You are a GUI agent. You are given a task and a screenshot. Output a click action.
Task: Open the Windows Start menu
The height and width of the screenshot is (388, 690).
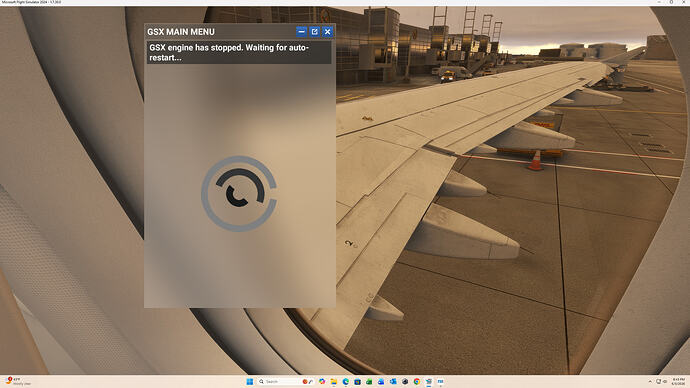click(250, 381)
